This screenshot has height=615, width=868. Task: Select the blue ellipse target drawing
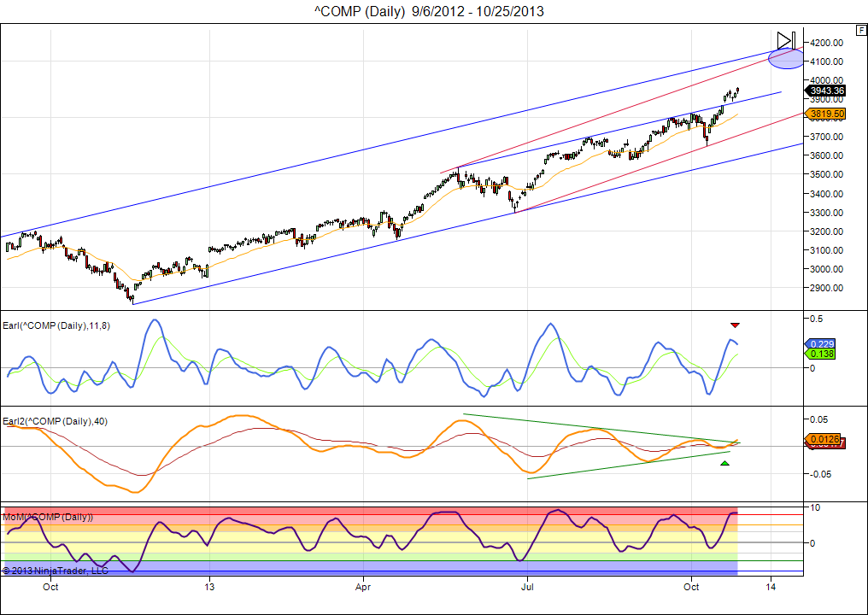click(x=785, y=58)
